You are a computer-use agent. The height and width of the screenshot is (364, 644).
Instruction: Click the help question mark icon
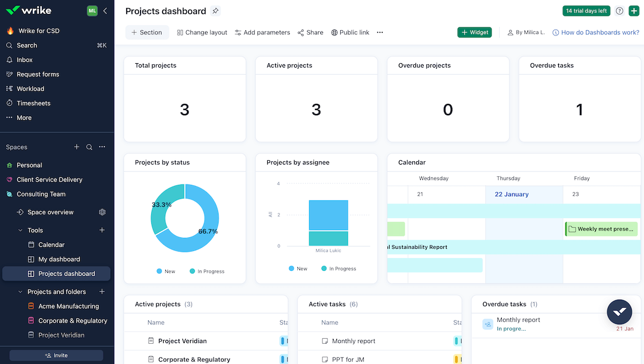(x=619, y=11)
